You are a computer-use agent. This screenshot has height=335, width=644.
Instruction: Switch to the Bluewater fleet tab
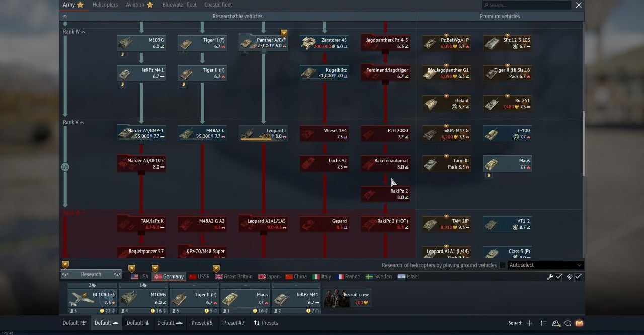point(179,5)
